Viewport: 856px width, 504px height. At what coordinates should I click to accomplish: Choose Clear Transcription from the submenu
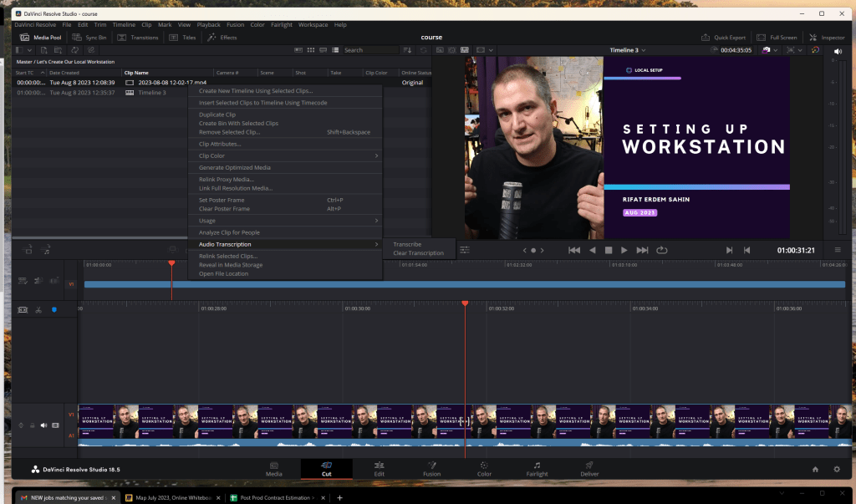(420, 252)
